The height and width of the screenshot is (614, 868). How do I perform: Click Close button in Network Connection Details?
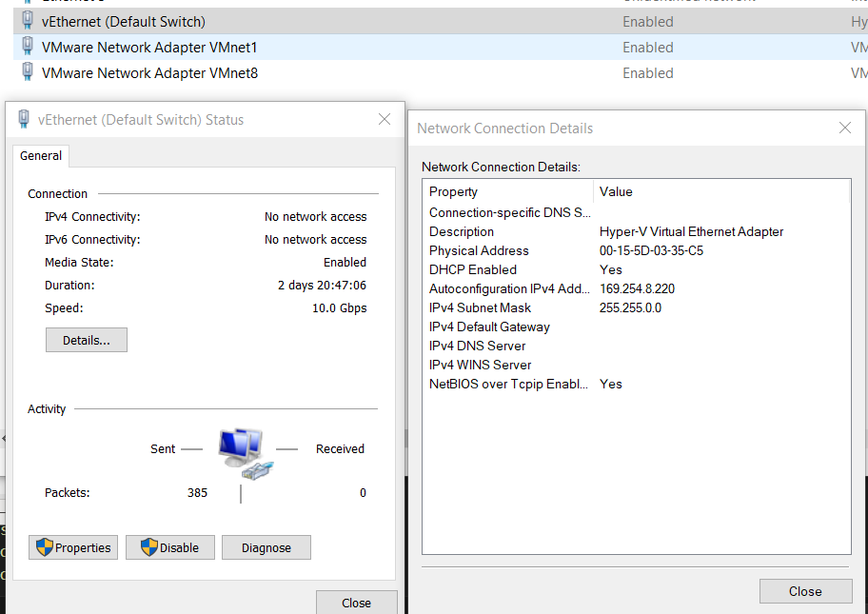point(805,591)
